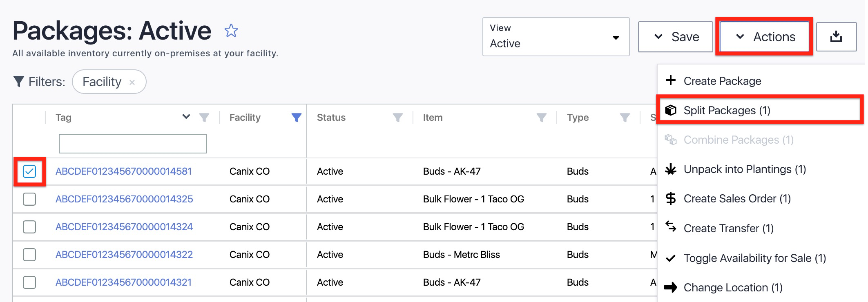The image size is (868, 302).
Task: Open the Item column filter icon
Action: point(542,118)
